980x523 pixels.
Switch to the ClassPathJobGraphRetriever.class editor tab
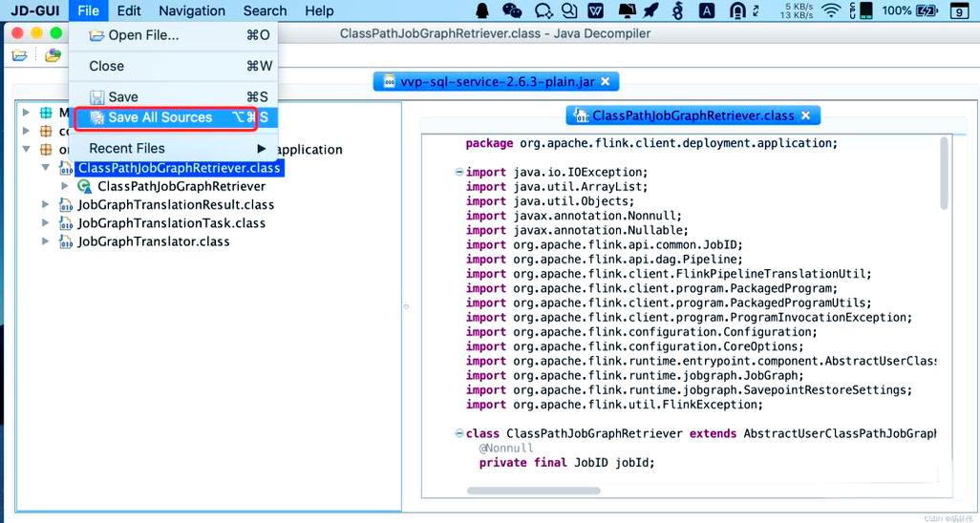pos(692,115)
